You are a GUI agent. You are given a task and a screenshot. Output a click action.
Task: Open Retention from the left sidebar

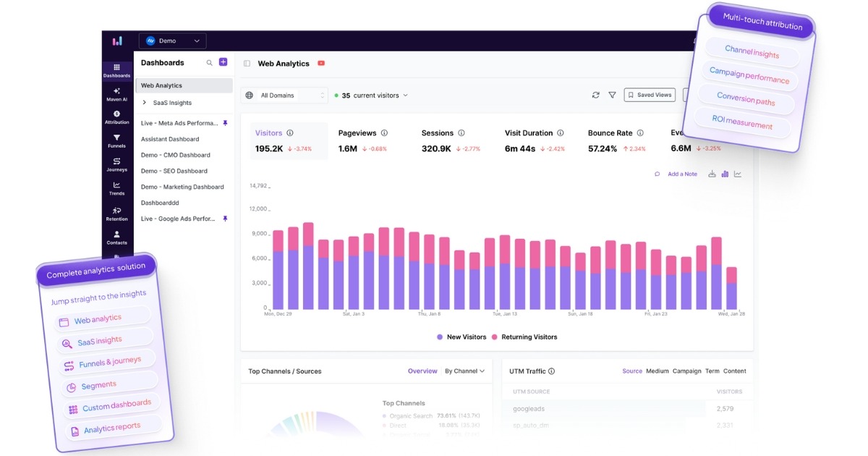(116, 213)
